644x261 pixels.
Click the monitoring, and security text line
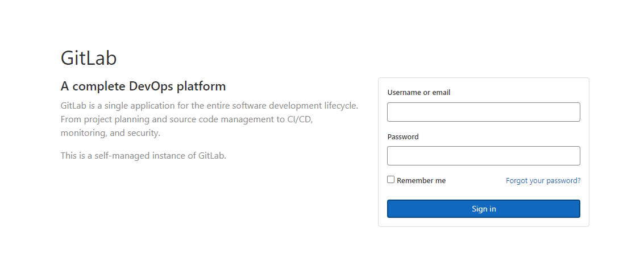tap(110, 133)
